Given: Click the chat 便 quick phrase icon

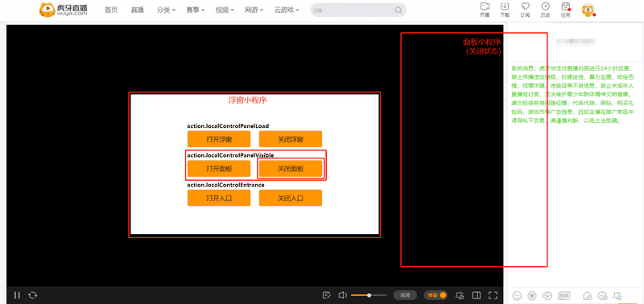Looking at the screenshot, I should [532, 295].
